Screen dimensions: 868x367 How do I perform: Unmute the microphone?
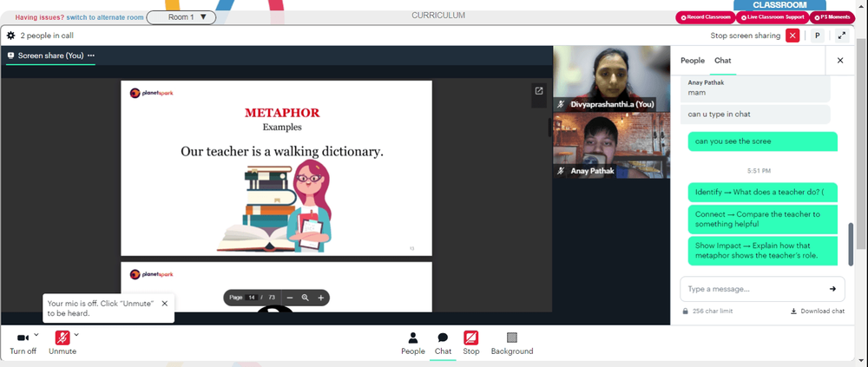[62, 344]
